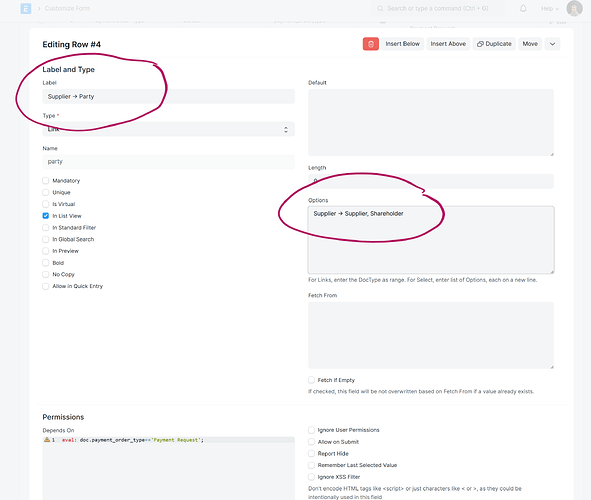Open the Type dropdown selector

click(x=168, y=129)
